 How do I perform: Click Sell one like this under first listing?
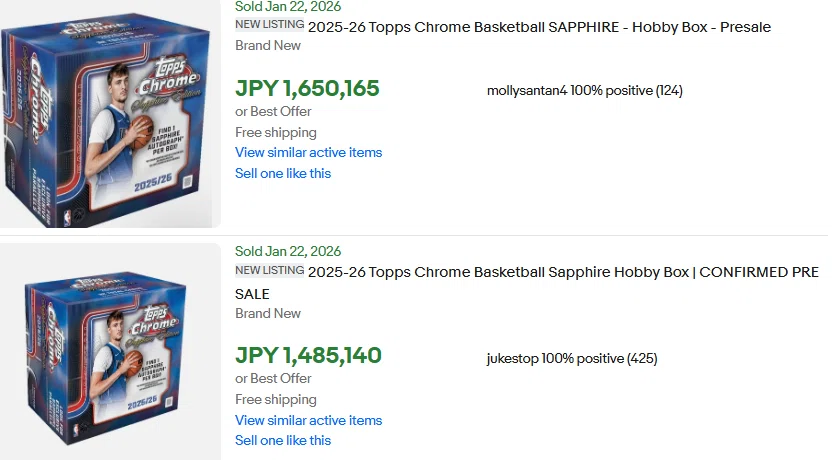tap(283, 173)
